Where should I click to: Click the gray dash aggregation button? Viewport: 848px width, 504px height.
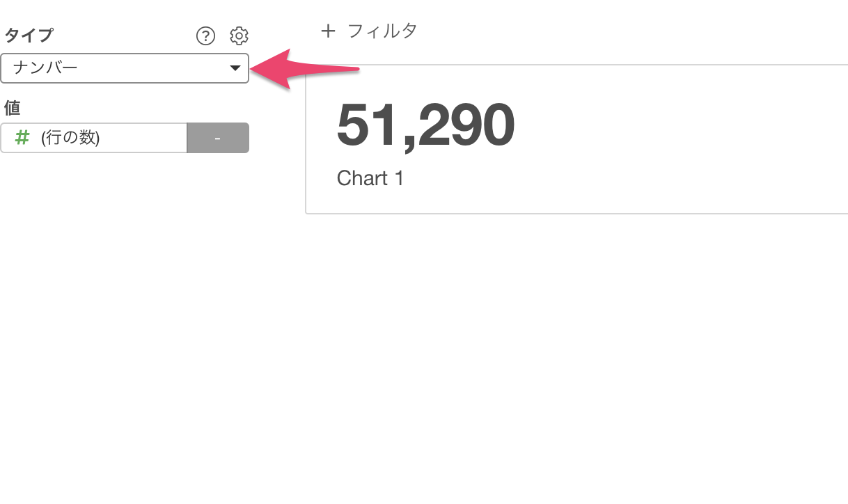point(218,138)
